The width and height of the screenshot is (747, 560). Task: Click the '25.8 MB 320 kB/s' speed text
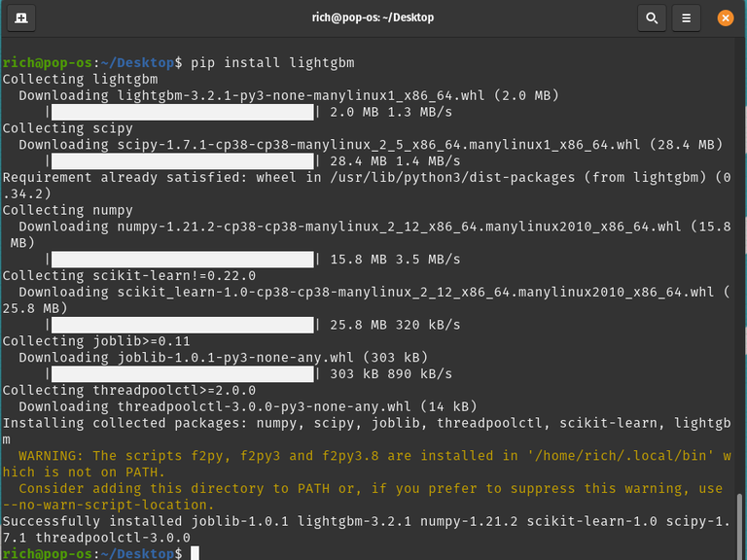tap(396, 325)
